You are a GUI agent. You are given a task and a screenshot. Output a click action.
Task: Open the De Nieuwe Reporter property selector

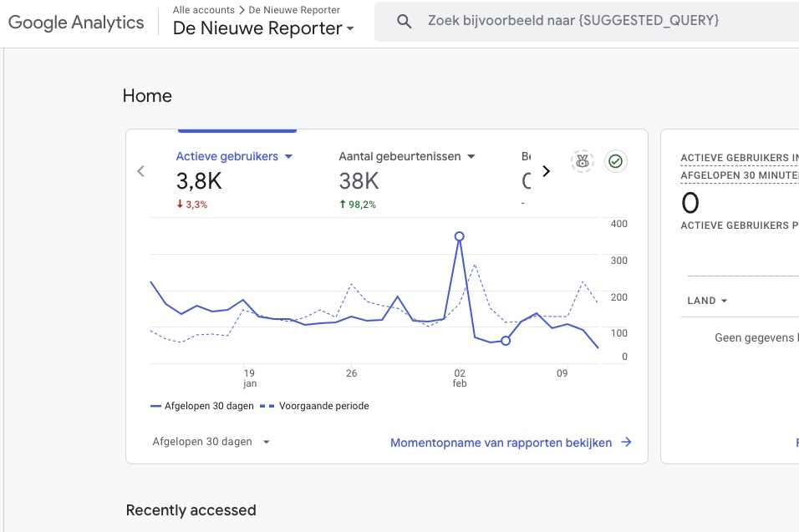point(263,28)
